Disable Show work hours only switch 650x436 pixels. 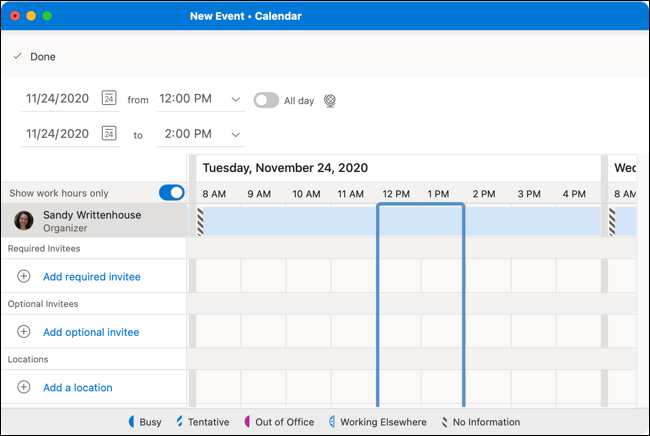pos(171,192)
